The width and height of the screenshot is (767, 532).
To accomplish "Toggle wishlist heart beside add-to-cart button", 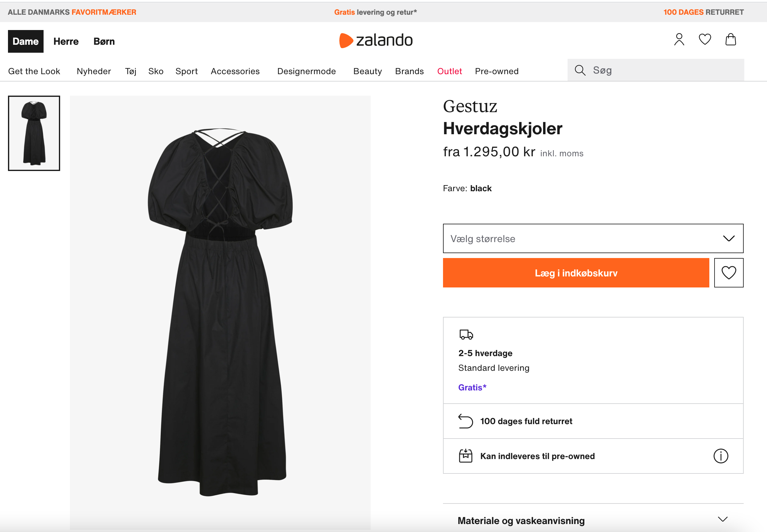I will (728, 273).
